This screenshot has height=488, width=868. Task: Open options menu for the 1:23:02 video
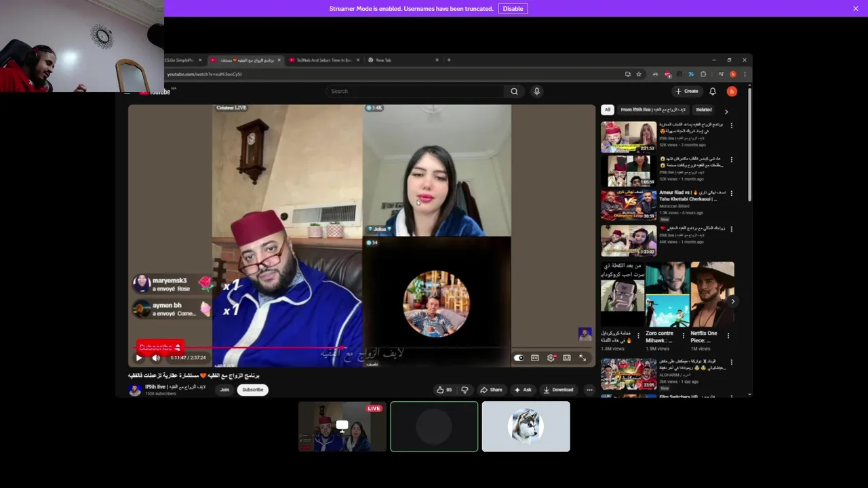(731, 229)
